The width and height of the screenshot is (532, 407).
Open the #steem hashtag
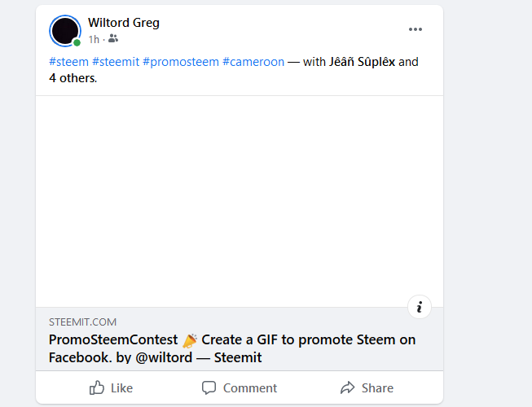coord(69,62)
